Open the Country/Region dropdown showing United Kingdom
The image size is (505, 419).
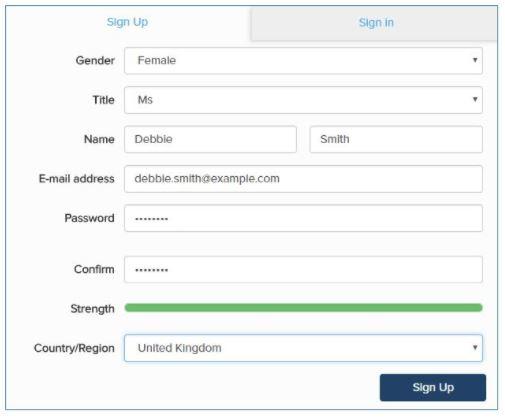303,348
